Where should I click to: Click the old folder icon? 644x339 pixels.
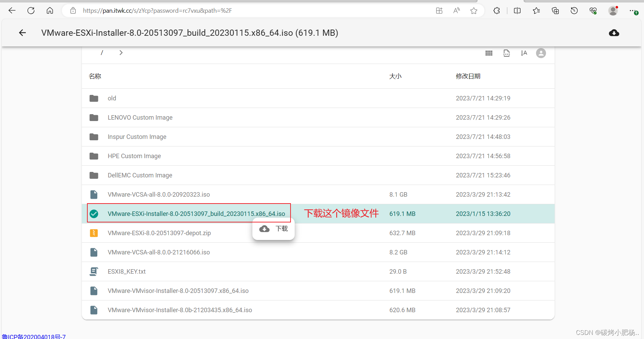pos(94,98)
